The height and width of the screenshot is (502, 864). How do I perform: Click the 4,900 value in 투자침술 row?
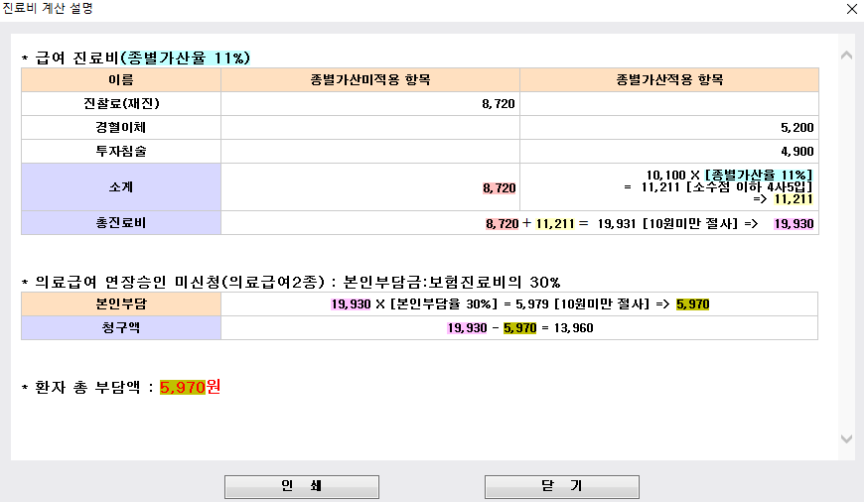[797, 151]
